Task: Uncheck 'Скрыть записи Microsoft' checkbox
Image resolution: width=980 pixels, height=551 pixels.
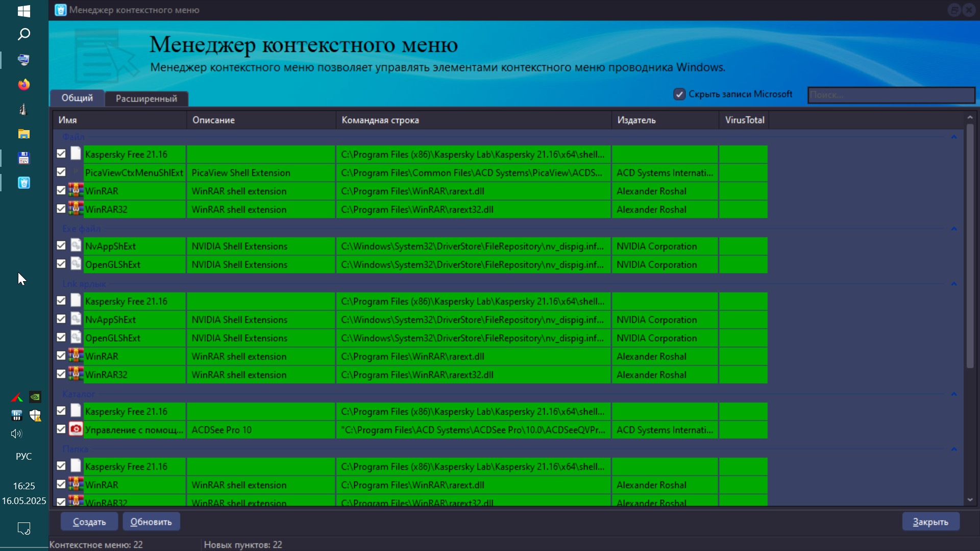Action: click(679, 94)
